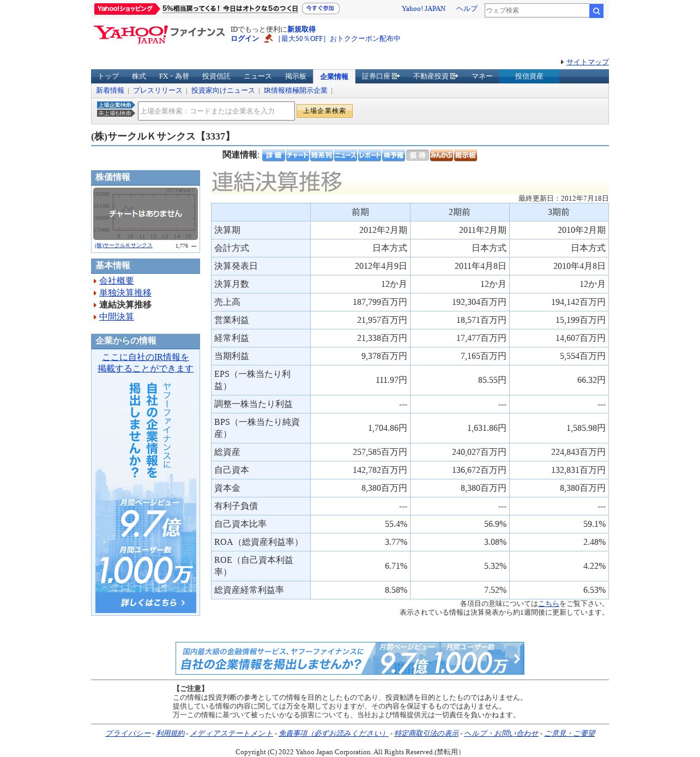700x757 pixels.
Task: Select the 6.71% ROE cell
Action: [x=360, y=566]
